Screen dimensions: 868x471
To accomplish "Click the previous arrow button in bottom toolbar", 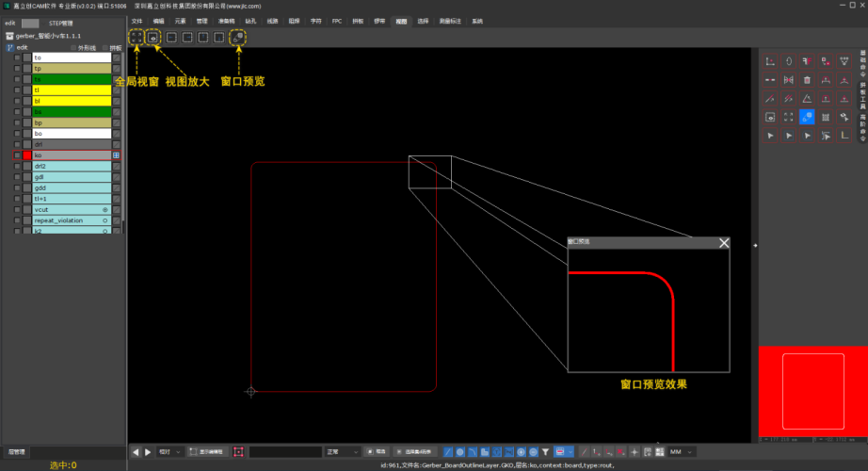I will pyautogui.click(x=136, y=452).
